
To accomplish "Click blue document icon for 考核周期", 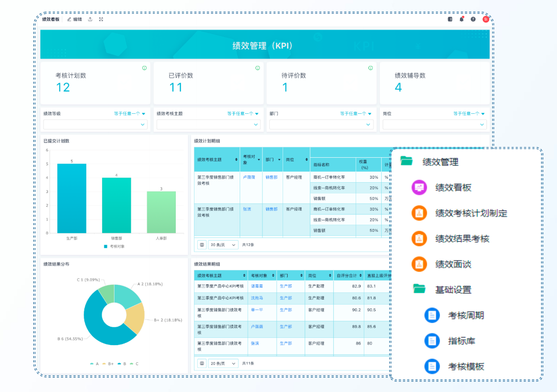I will click(x=432, y=315).
